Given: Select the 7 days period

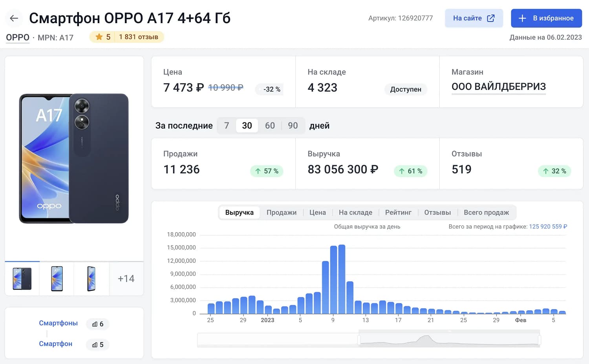Looking at the screenshot, I should (x=227, y=126).
